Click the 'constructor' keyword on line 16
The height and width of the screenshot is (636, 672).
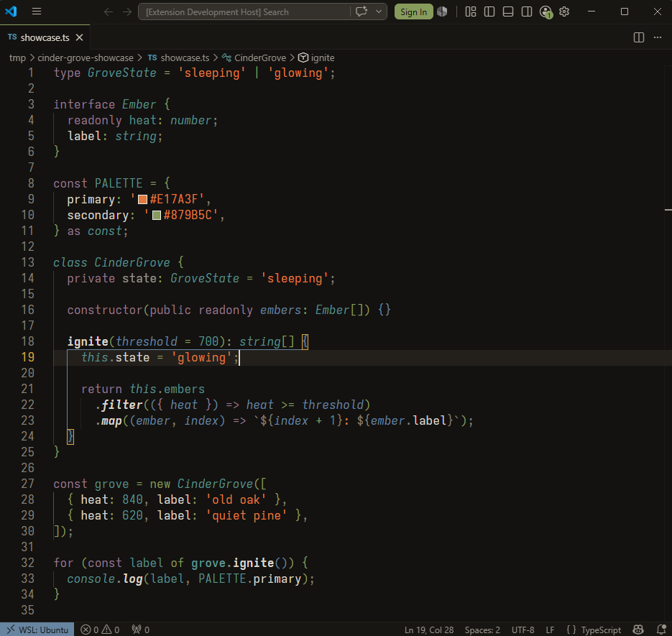click(105, 310)
